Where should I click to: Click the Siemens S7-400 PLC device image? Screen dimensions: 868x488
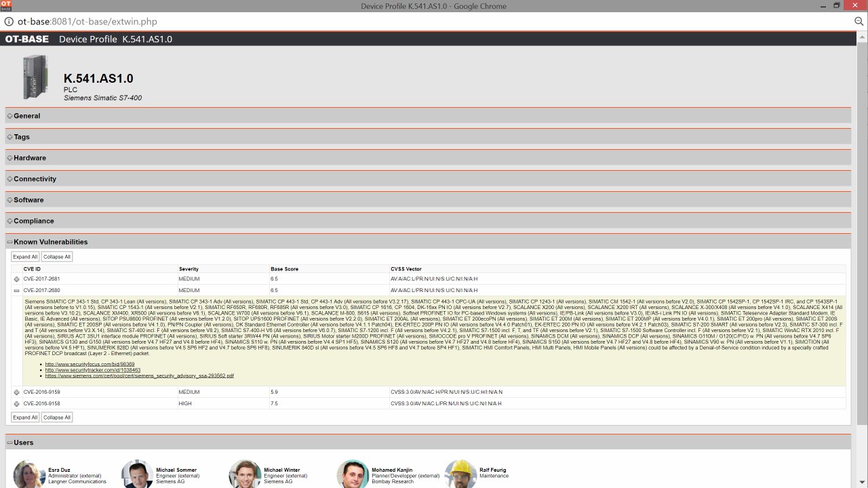(x=35, y=77)
